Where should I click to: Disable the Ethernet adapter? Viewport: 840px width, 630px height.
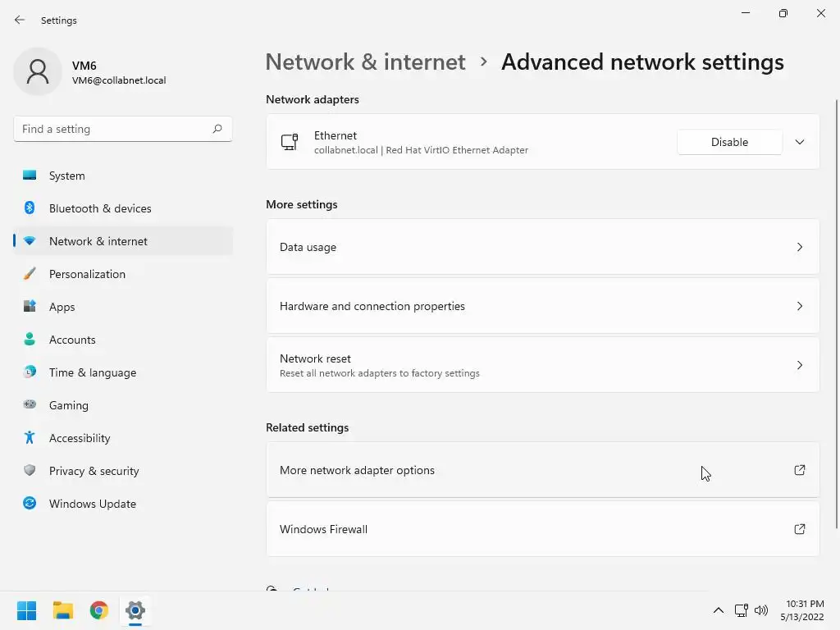tap(729, 142)
